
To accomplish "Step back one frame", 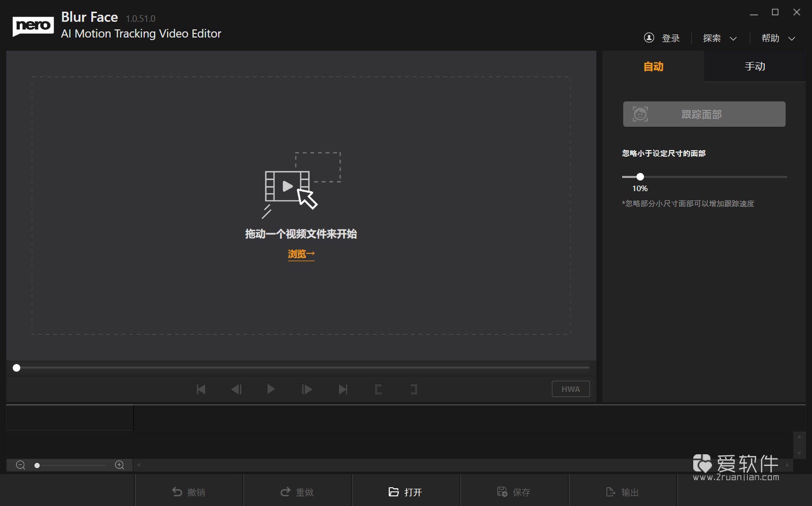I will tap(236, 389).
